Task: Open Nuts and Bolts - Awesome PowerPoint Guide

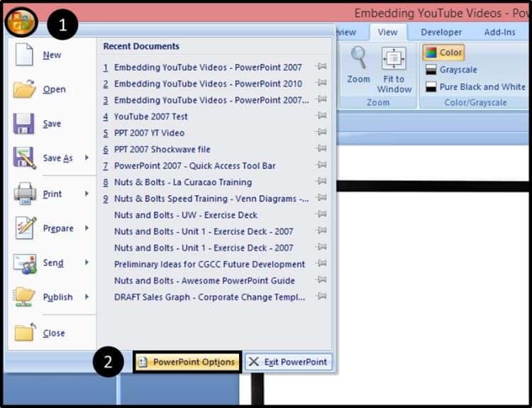Action: (204, 281)
